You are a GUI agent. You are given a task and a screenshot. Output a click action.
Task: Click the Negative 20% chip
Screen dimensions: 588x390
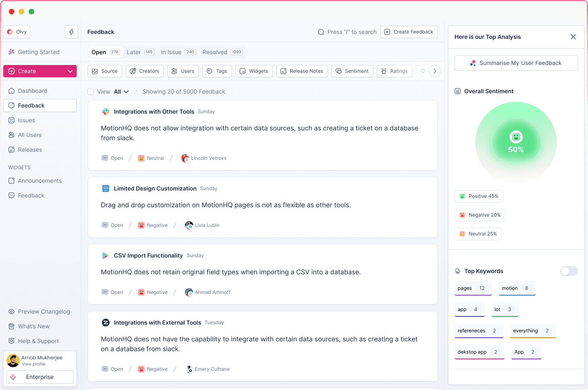click(480, 215)
